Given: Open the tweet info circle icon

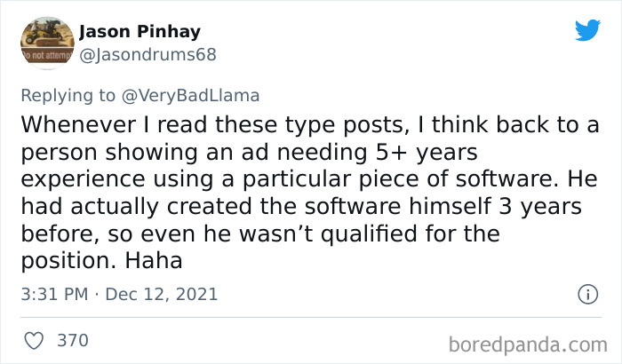Looking at the screenshot, I should (586, 293).
